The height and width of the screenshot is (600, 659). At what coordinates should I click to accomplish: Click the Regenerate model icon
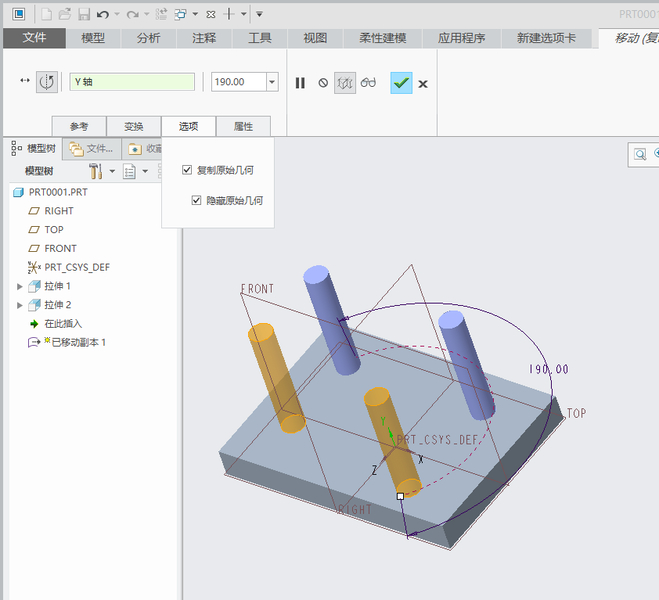click(x=161, y=14)
